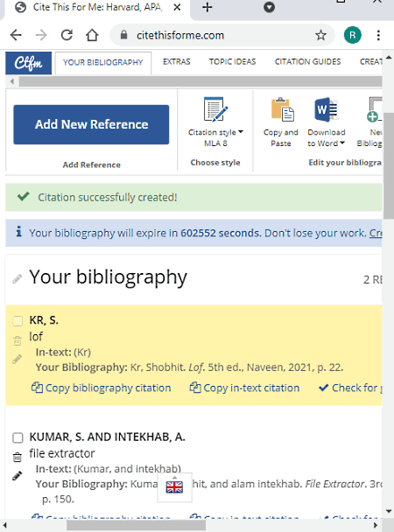Reload the page

[x=67, y=35]
